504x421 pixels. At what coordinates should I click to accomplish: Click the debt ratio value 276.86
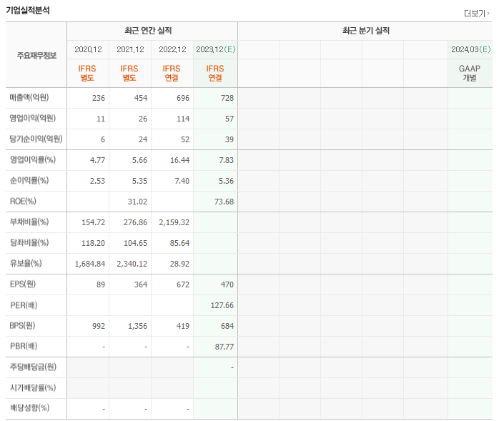[135, 222]
